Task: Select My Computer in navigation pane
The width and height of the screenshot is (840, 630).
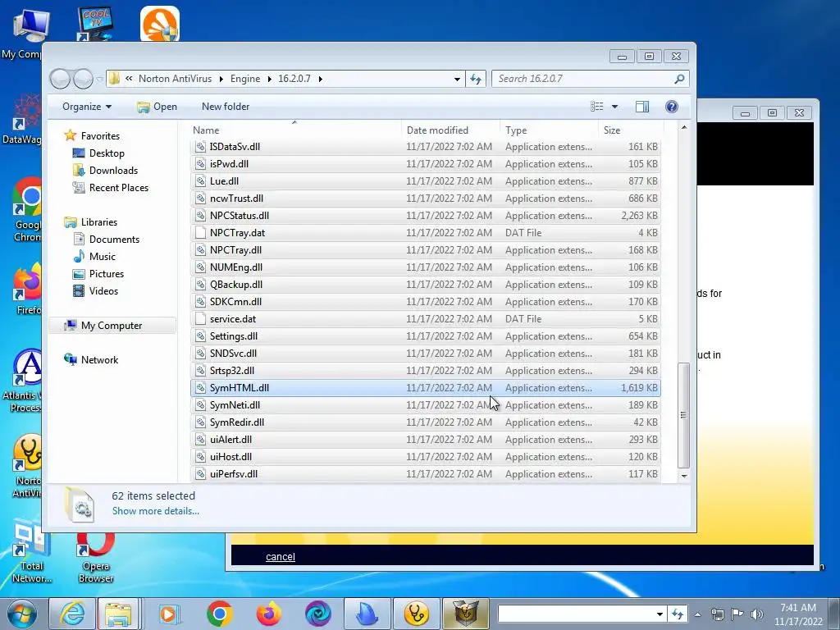Action: click(x=112, y=326)
